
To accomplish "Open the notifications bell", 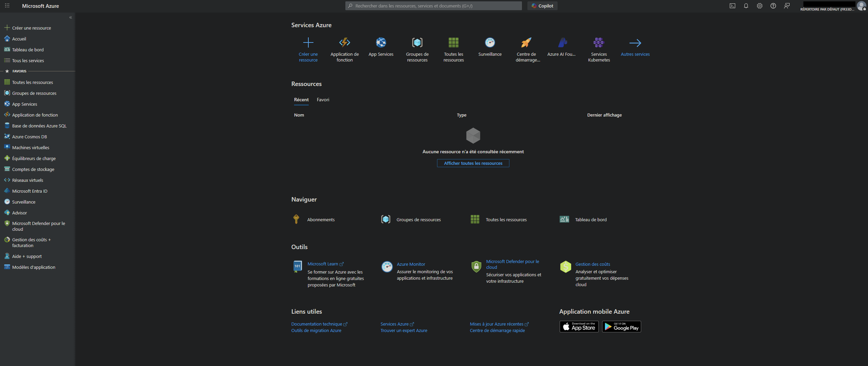I will pyautogui.click(x=746, y=6).
